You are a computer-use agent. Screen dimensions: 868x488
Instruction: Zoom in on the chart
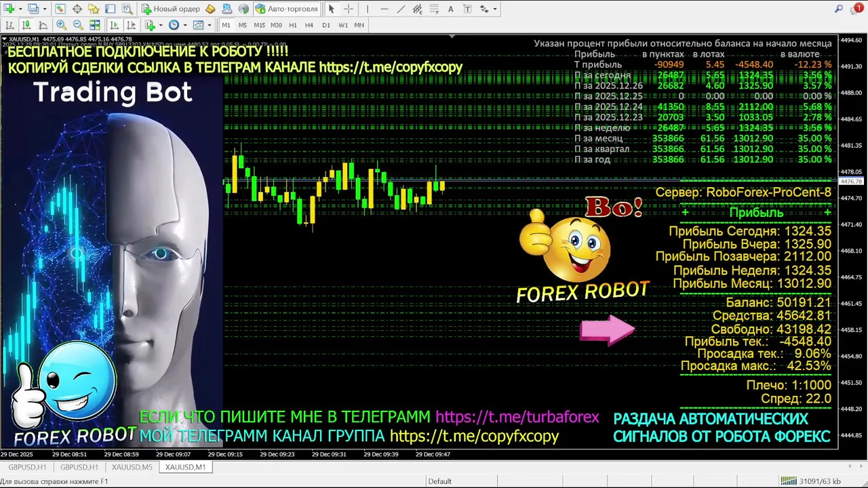tap(61, 25)
